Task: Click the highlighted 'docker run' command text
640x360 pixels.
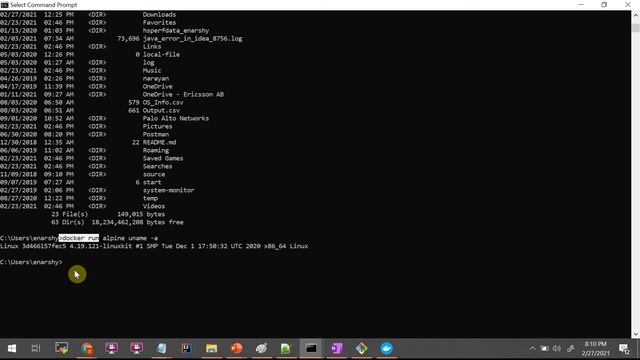Action: pos(79,238)
